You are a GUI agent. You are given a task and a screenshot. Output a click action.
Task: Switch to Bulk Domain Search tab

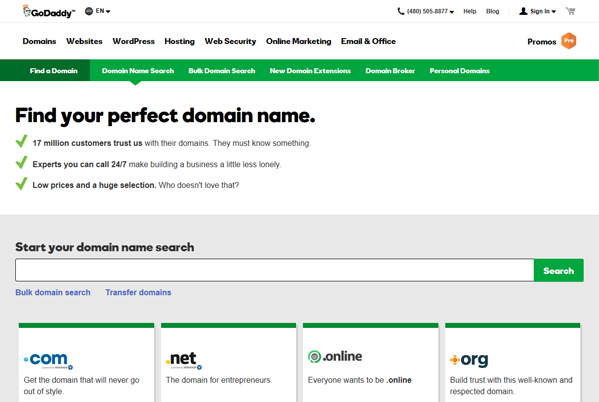tap(222, 71)
